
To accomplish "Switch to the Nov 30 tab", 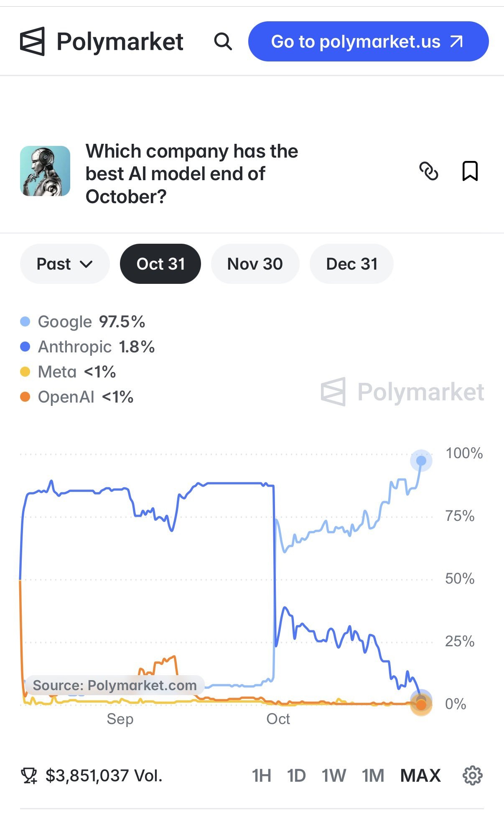I will tap(255, 264).
